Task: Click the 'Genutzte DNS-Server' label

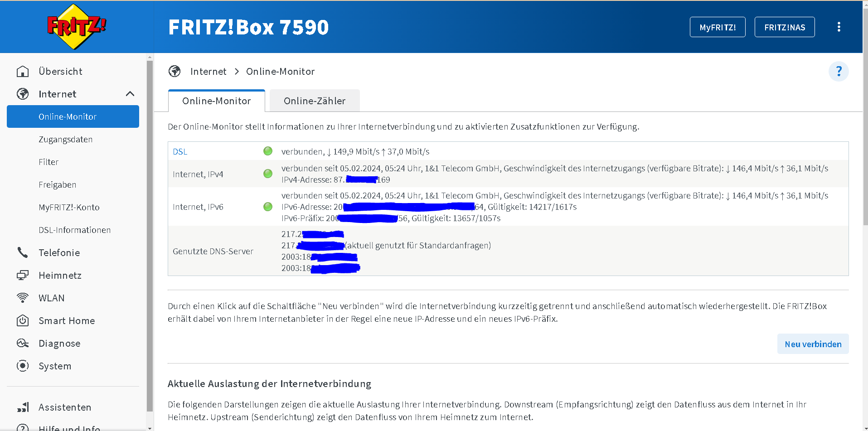Action: coord(213,251)
